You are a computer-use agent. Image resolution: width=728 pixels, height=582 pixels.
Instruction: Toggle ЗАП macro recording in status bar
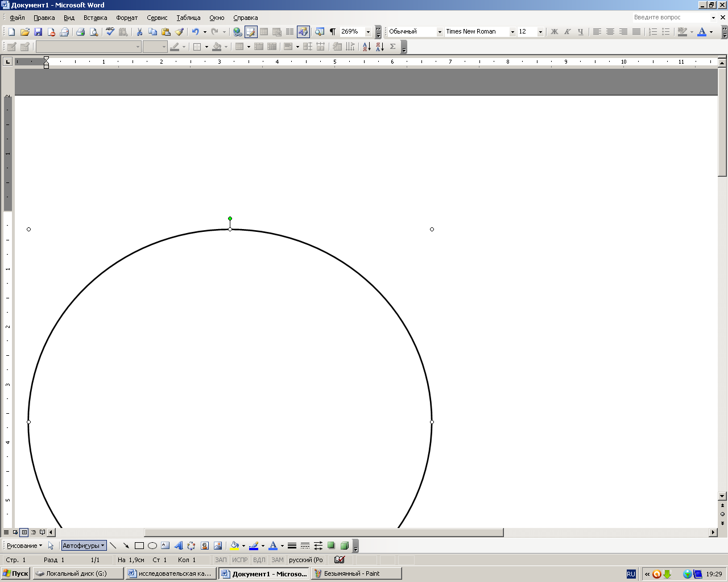[x=221, y=560]
